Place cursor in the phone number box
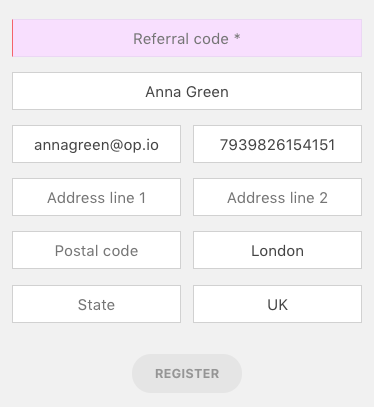Image resolution: width=374 pixels, height=407 pixels. 277,144
